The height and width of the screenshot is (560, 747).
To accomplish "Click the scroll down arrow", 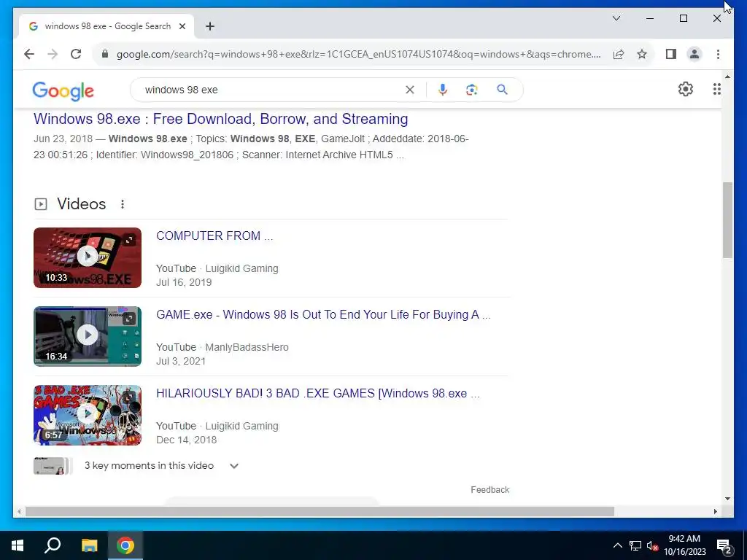I will (727, 499).
